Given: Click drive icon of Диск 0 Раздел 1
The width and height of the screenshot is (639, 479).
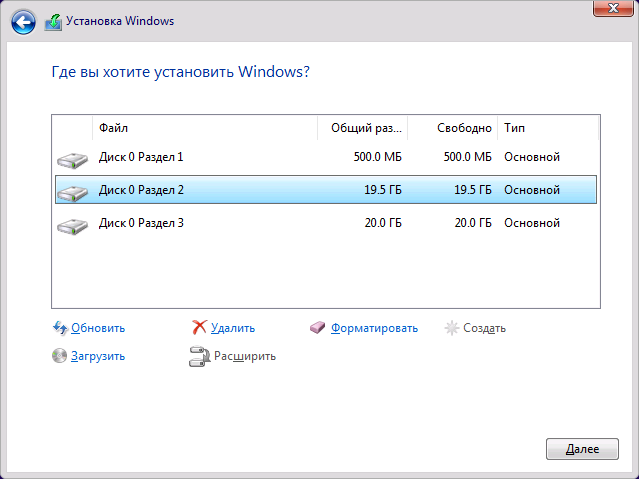Looking at the screenshot, I should 73,160.
